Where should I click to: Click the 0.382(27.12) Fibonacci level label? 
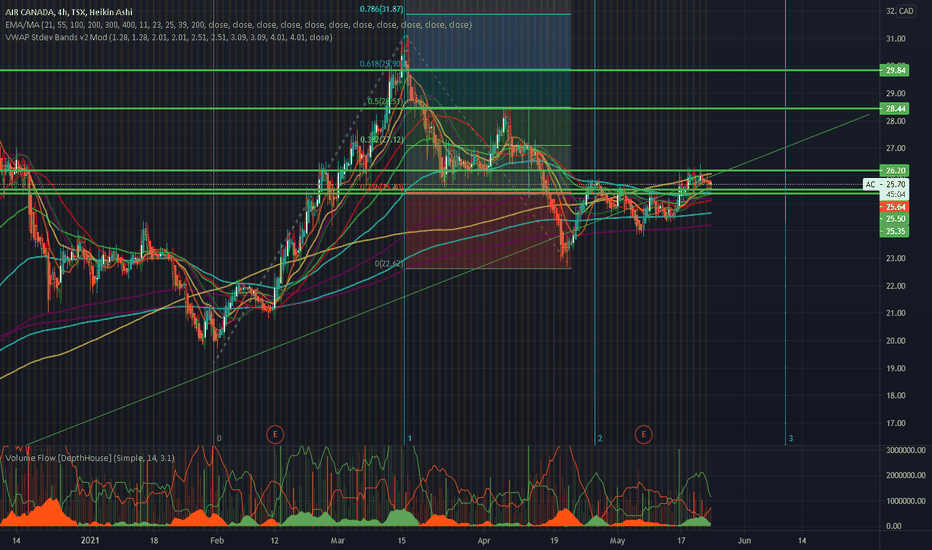tap(382, 140)
